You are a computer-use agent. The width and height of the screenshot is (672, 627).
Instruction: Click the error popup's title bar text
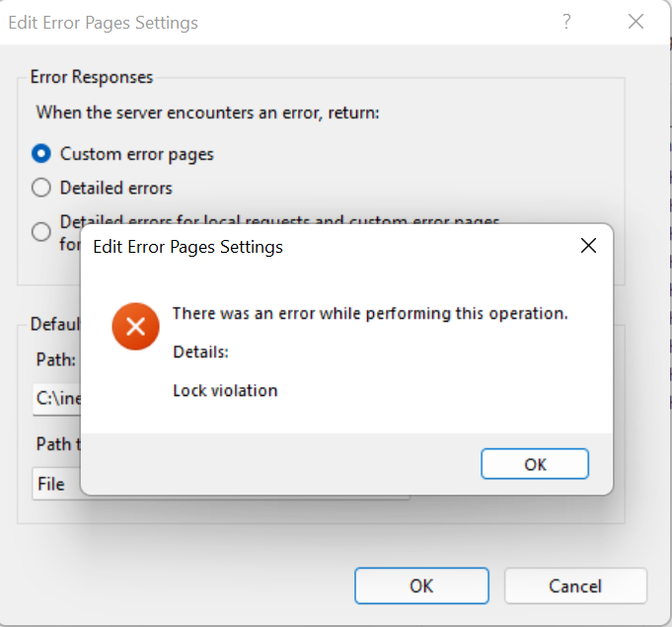(x=187, y=247)
